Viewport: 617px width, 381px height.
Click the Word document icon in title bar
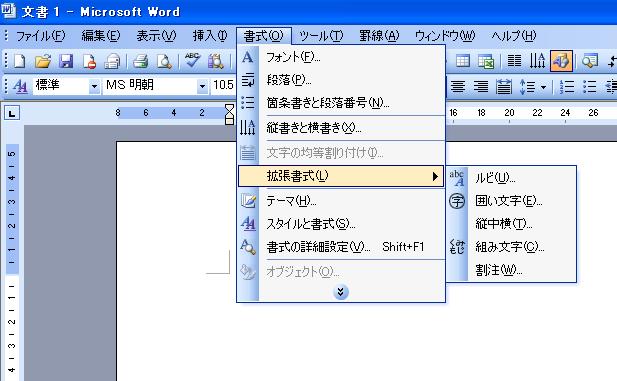coord(8,11)
